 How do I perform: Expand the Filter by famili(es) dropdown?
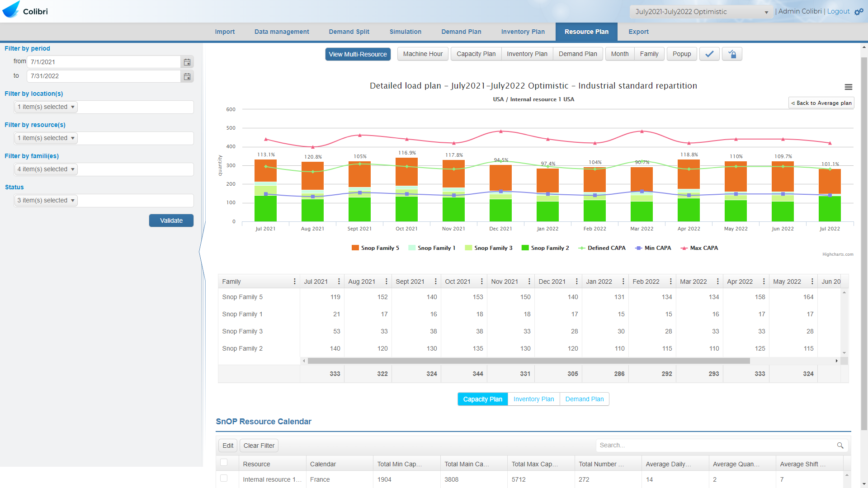click(x=46, y=169)
